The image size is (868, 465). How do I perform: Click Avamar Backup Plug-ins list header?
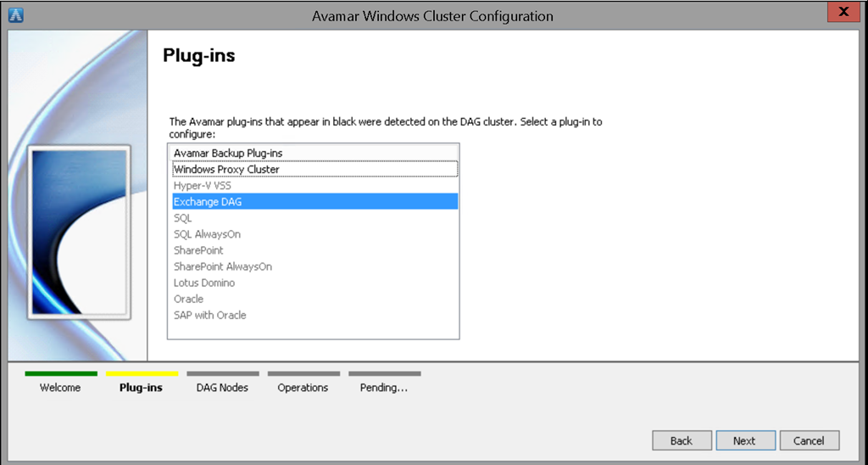click(315, 153)
